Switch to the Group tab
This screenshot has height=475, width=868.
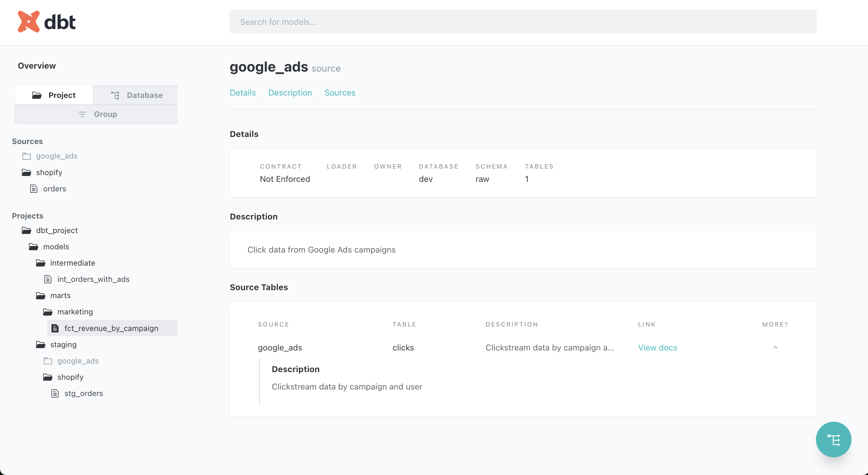(x=96, y=114)
